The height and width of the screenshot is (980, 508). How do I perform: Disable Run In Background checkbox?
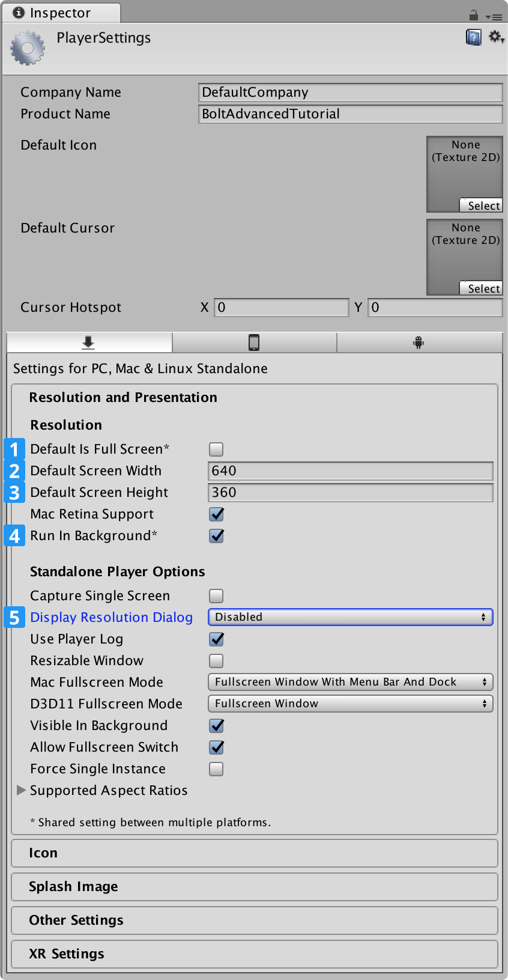pos(216,535)
